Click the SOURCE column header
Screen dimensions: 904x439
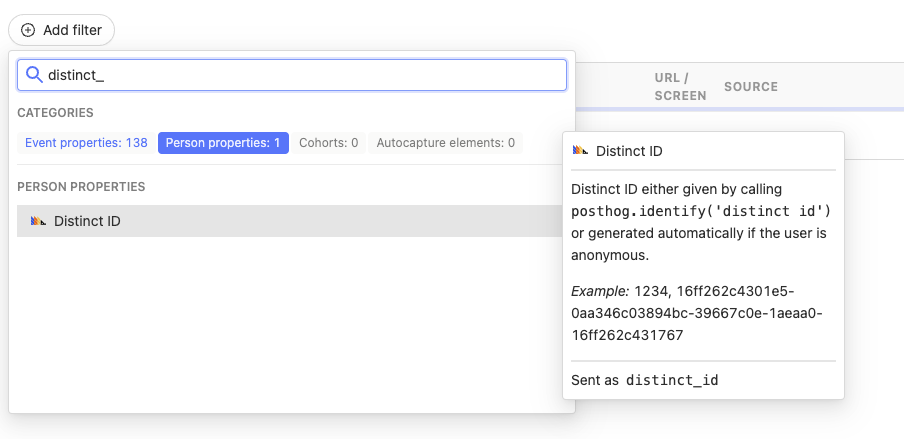[x=751, y=87]
